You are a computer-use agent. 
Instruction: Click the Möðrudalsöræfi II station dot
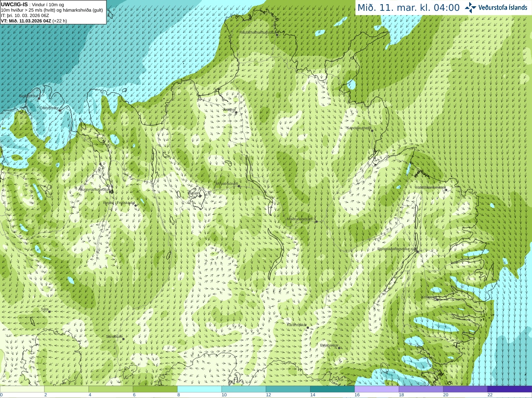(x=316, y=222)
